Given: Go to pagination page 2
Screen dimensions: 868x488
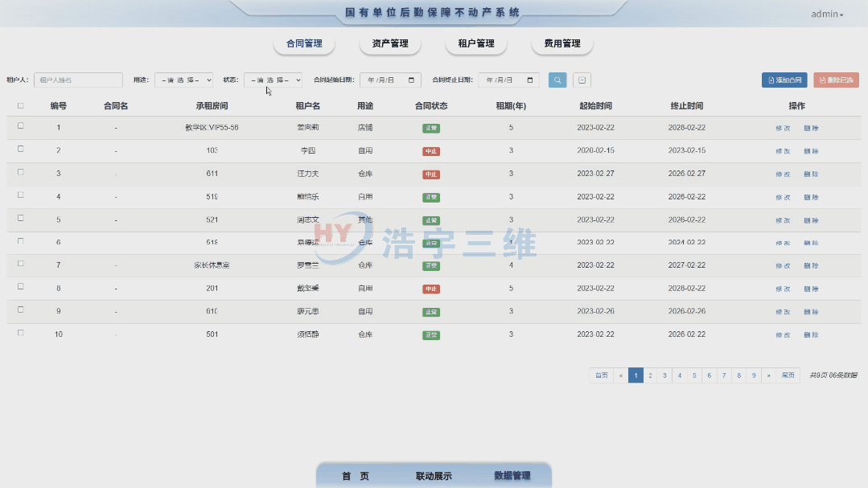Looking at the screenshot, I should click(651, 375).
